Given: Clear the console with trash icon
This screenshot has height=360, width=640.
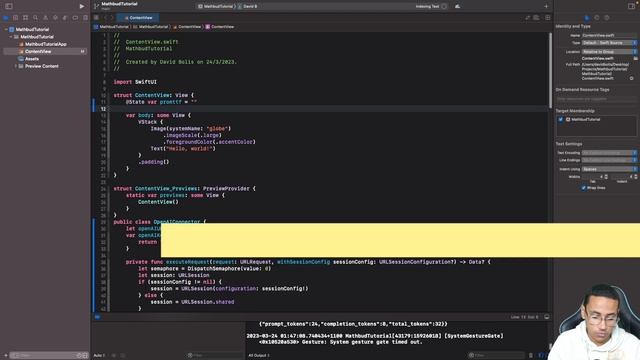Looking at the screenshot, I should (531, 356).
